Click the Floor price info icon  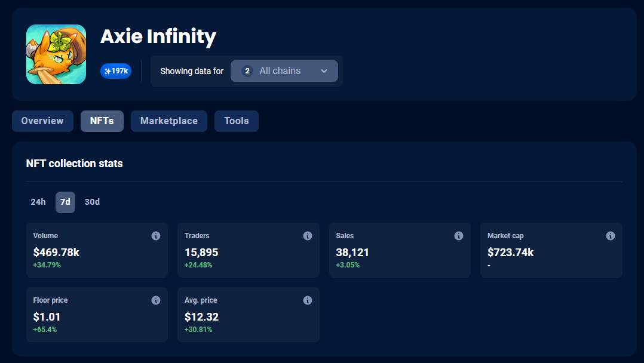[x=156, y=300]
